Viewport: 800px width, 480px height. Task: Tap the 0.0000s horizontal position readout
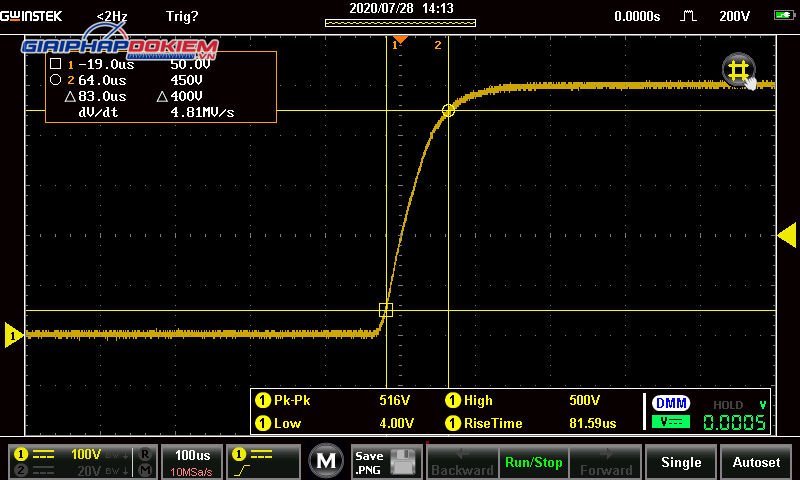637,16
